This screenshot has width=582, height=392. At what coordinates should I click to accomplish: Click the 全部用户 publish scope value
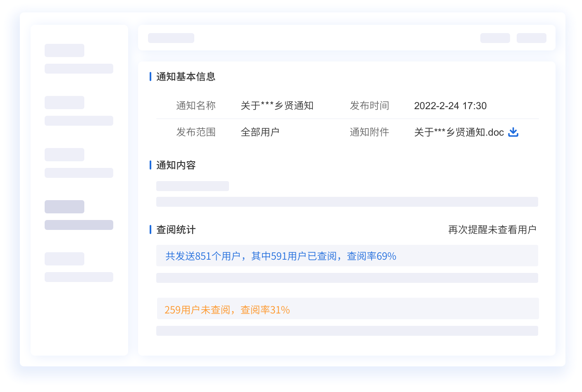(x=260, y=132)
